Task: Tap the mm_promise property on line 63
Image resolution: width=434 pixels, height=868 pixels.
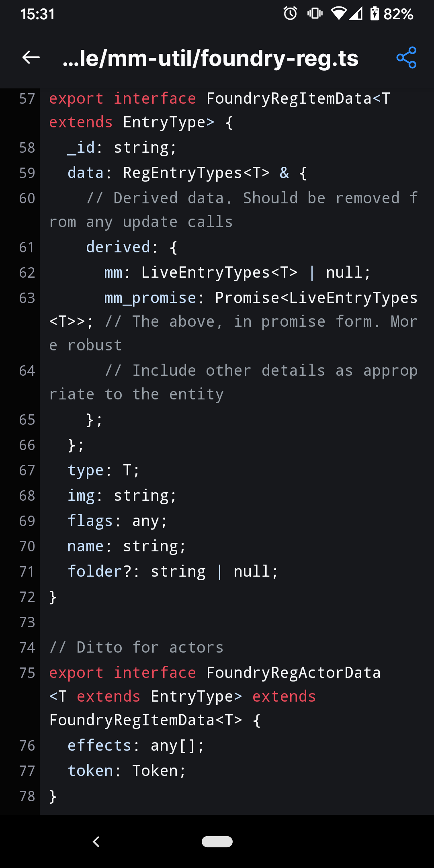Action: pos(150,298)
